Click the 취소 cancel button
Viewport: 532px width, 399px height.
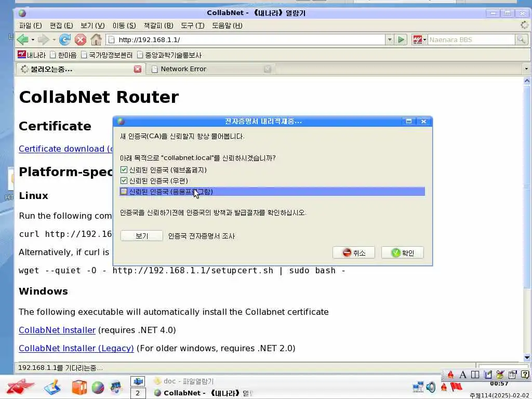(353, 253)
